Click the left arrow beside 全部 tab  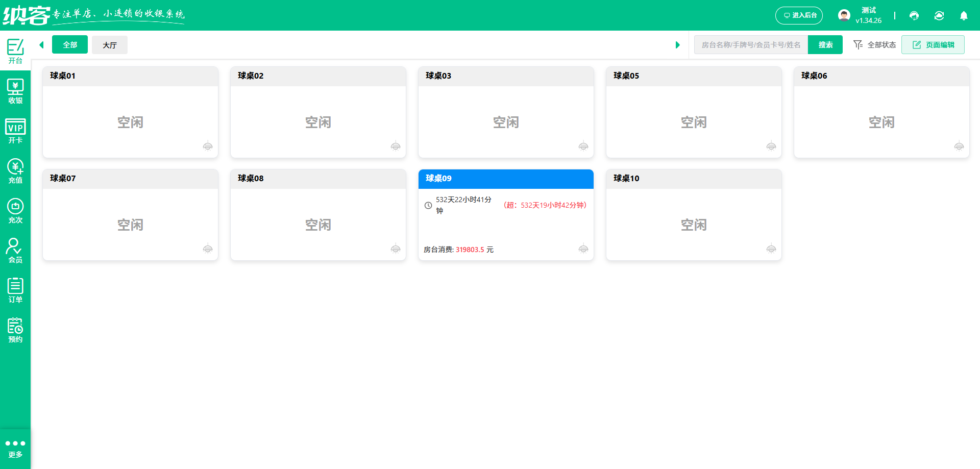pyautogui.click(x=41, y=44)
